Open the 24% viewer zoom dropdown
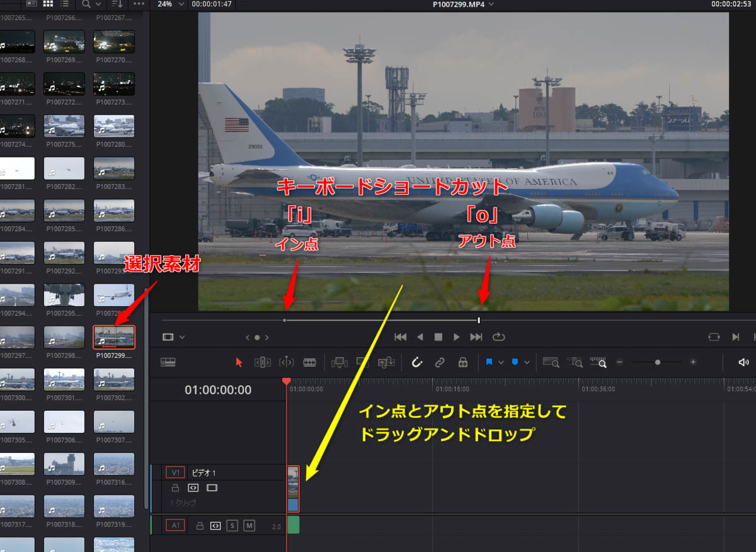 pyautogui.click(x=182, y=4)
